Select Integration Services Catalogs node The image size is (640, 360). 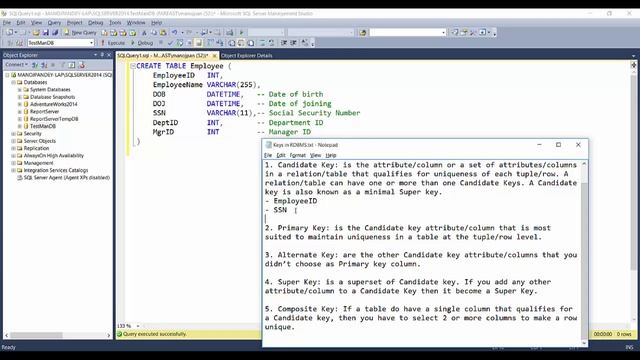click(x=56, y=170)
